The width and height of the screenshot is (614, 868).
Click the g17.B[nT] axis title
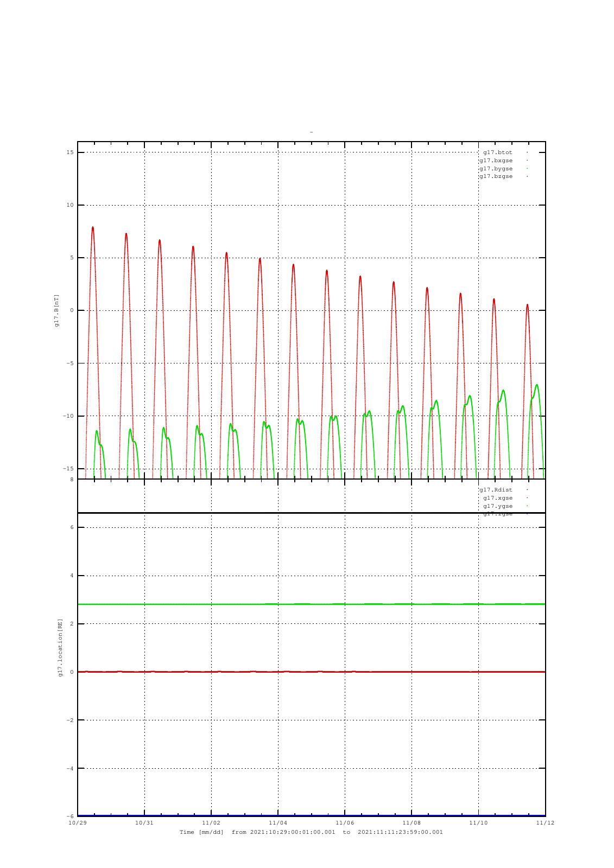56,310
